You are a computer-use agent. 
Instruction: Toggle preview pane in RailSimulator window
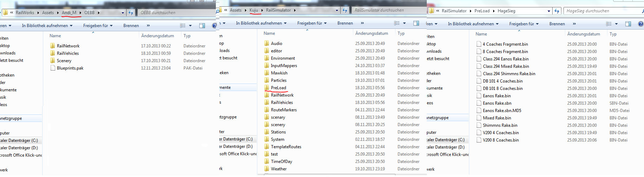pos(416,23)
